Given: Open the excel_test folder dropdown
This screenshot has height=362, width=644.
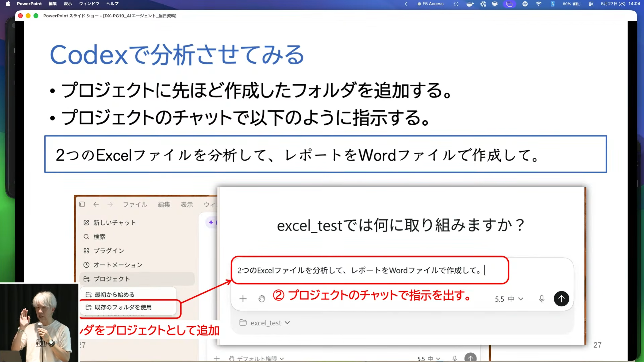Looking at the screenshot, I should click(270, 323).
